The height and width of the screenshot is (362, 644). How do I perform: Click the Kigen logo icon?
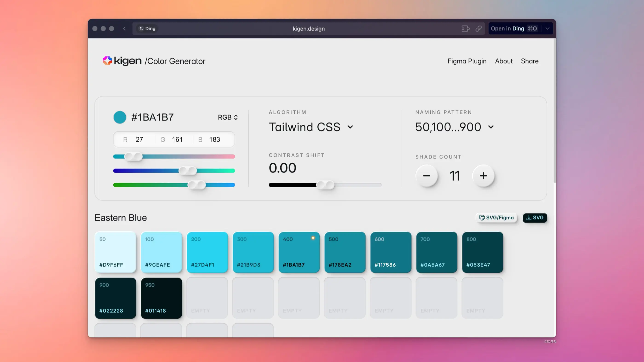[107, 60]
